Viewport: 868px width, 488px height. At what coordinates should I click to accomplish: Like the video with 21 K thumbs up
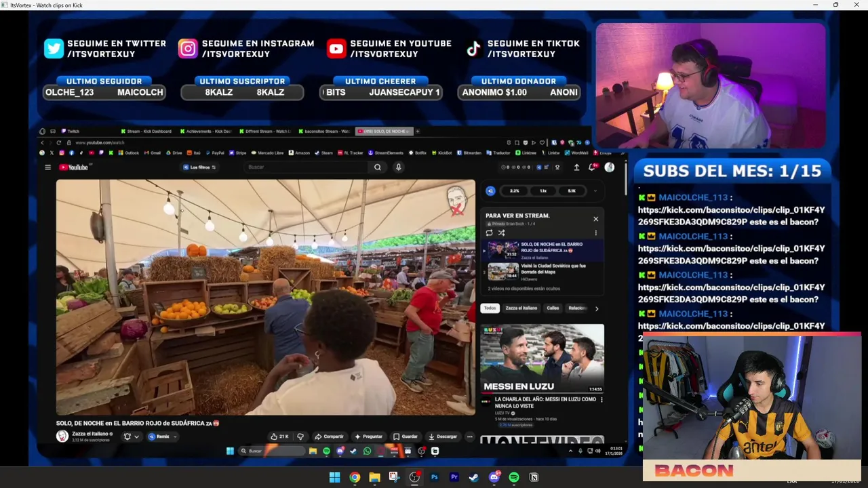tap(279, 436)
